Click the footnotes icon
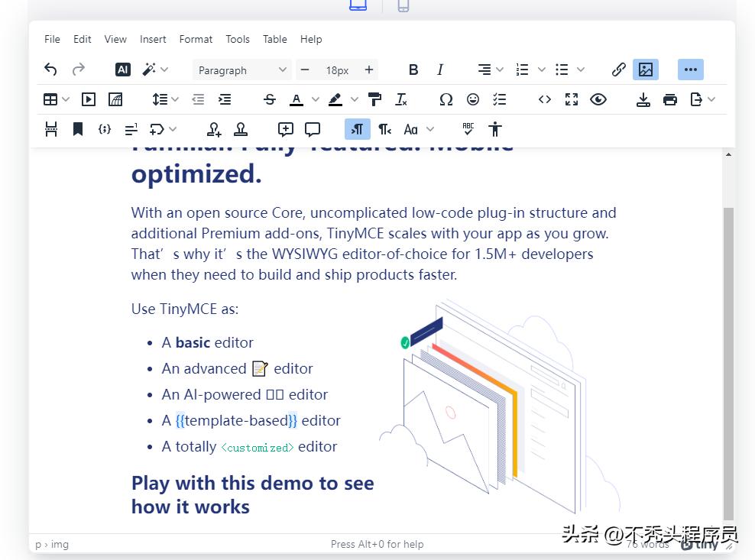The height and width of the screenshot is (560, 755). (131, 130)
